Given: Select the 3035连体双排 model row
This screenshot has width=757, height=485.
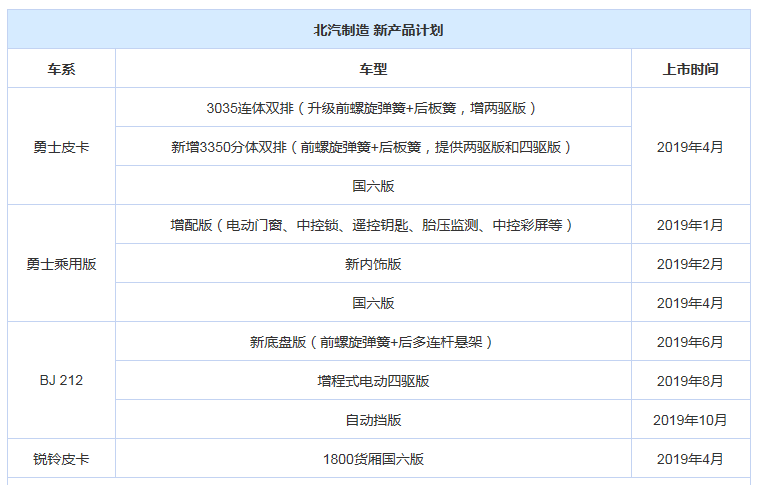Looking at the screenshot, I should [373, 108].
